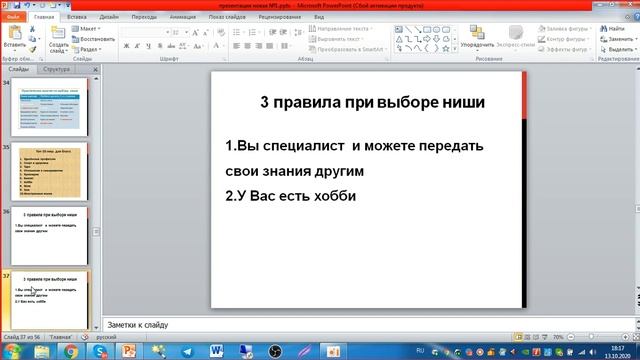Image resolution: width=640 pixels, height=360 pixels.
Task: Open the line spacing dropdown
Action: point(299,32)
